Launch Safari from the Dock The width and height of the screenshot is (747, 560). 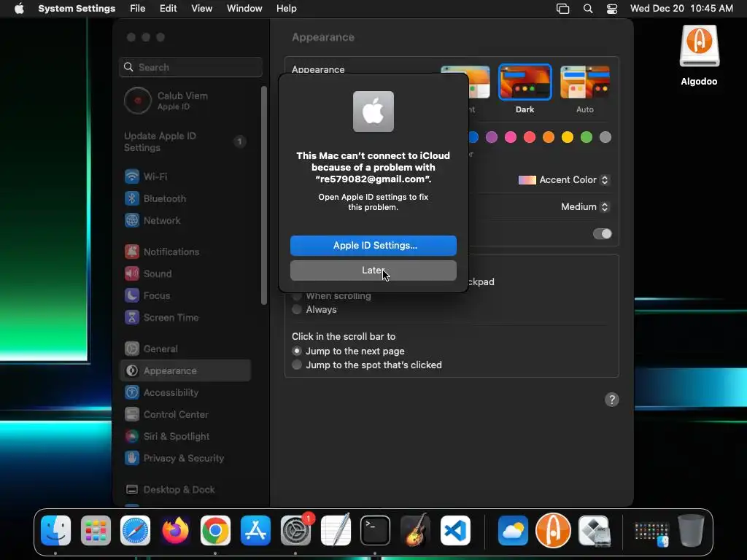135,531
